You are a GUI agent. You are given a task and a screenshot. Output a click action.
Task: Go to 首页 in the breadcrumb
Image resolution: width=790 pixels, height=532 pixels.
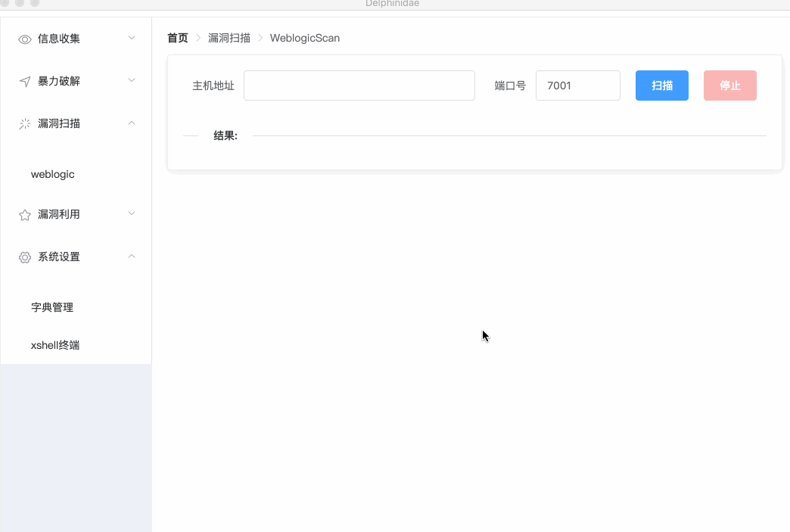coord(177,38)
